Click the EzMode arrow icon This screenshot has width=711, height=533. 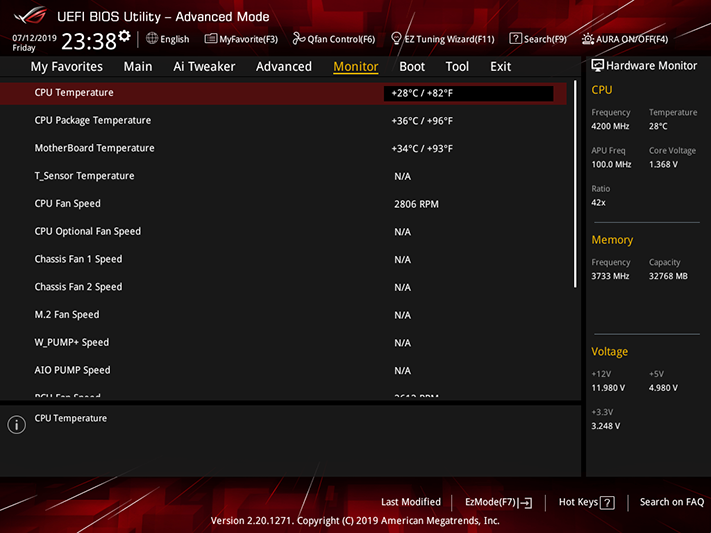[525, 503]
